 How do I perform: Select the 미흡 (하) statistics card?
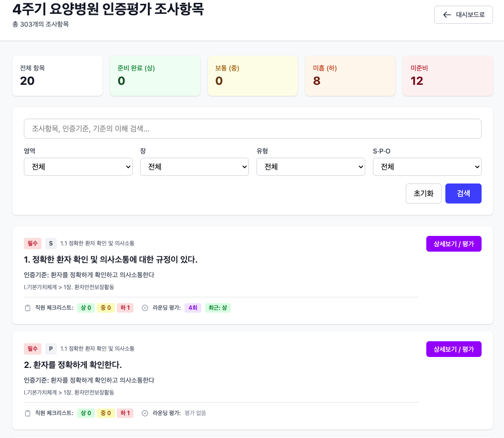tap(350, 76)
